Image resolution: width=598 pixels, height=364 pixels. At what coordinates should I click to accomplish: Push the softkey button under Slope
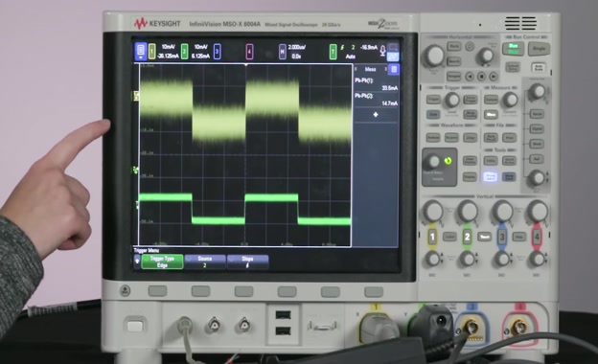pyautogui.click(x=243, y=291)
